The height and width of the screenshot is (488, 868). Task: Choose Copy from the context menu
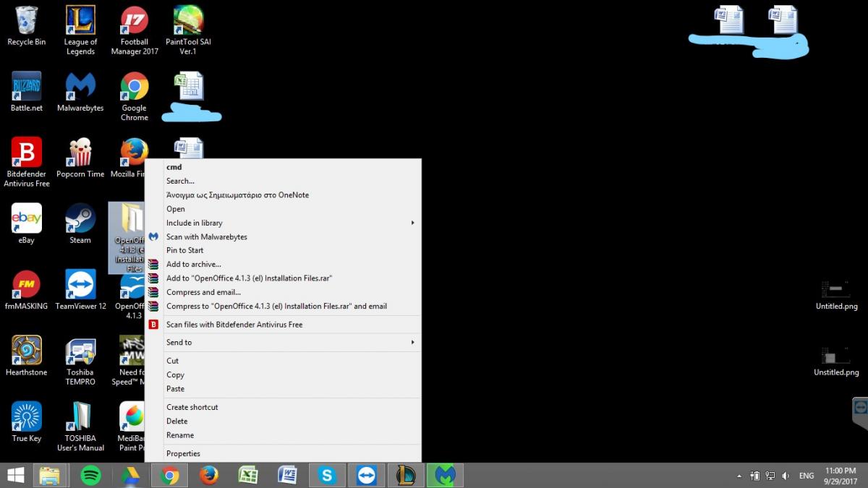click(x=283, y=374)
